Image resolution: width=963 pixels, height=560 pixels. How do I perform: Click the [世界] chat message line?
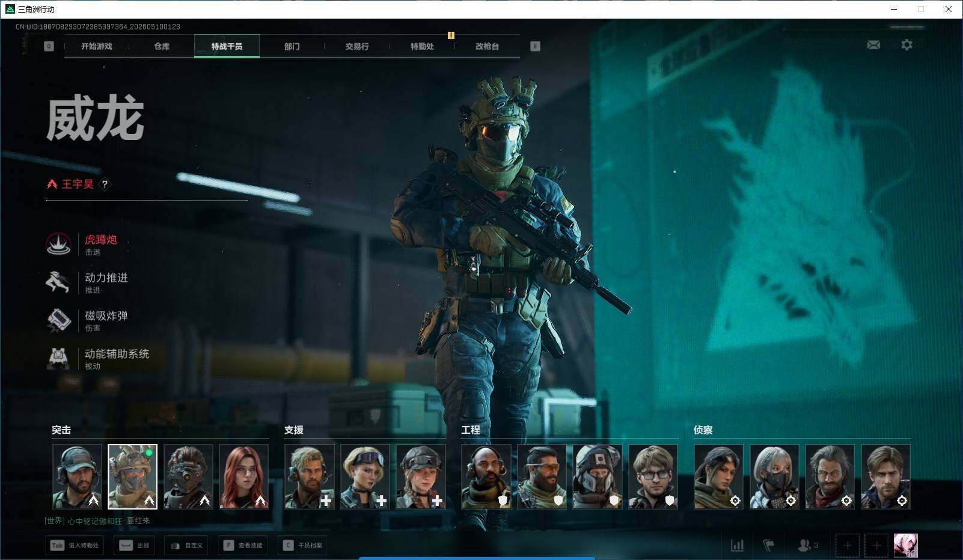pyautogui.click(x=97, y=521)
